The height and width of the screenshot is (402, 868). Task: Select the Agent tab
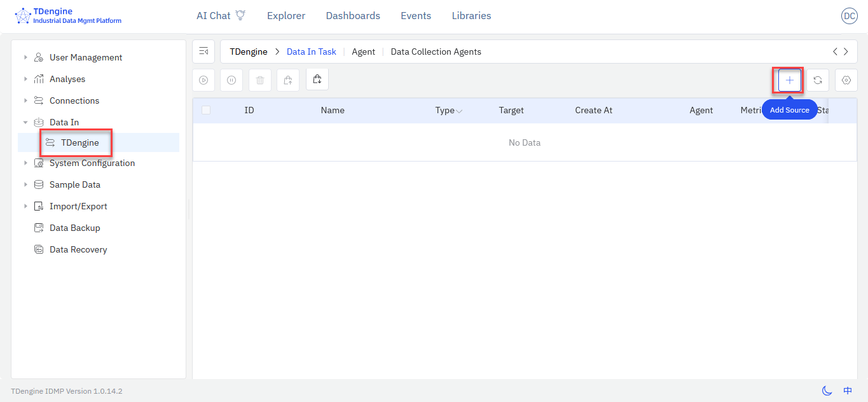point(363,52)
